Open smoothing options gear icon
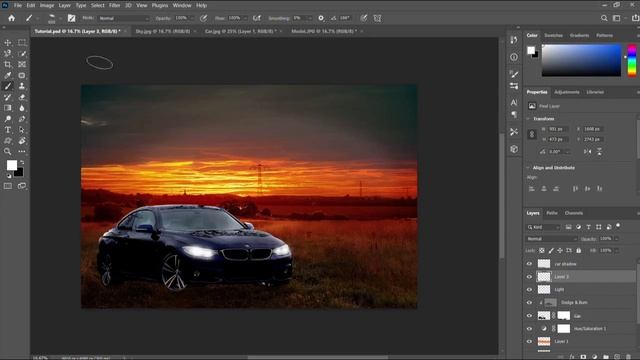The width and height of the screenshot is (640, 360). pos(321,18)
